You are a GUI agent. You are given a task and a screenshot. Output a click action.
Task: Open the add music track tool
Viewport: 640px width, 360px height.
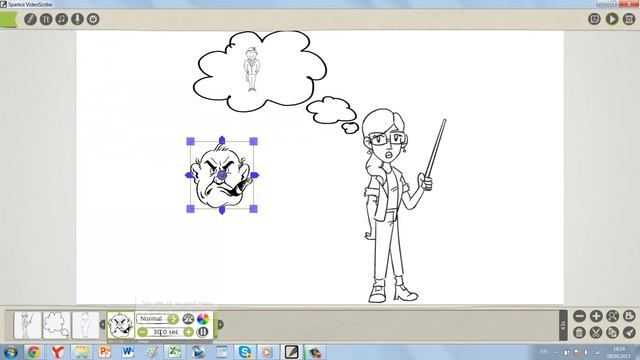pos(62,19)
